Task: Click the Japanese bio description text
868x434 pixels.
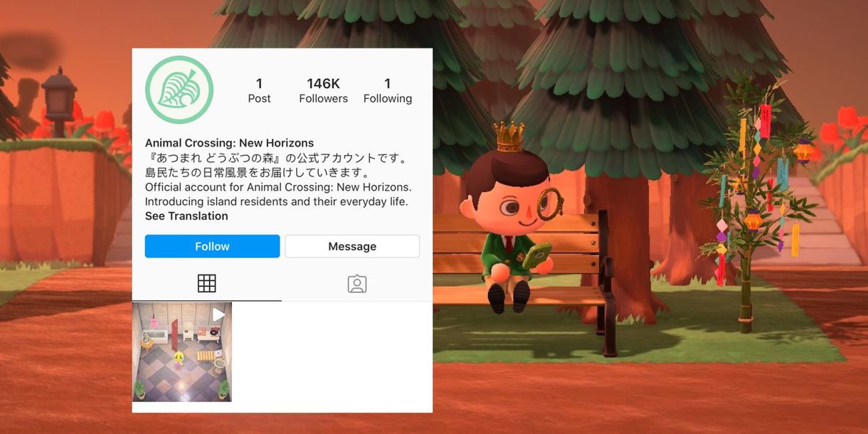Action: (277, 165)
